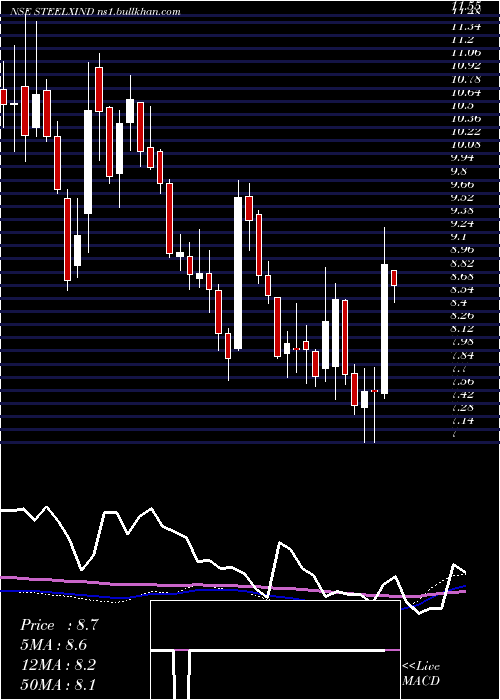The width and height of the screenshot is (500, 700).
Task: Click the 9.38 price axis label
Action: point(464,210)
